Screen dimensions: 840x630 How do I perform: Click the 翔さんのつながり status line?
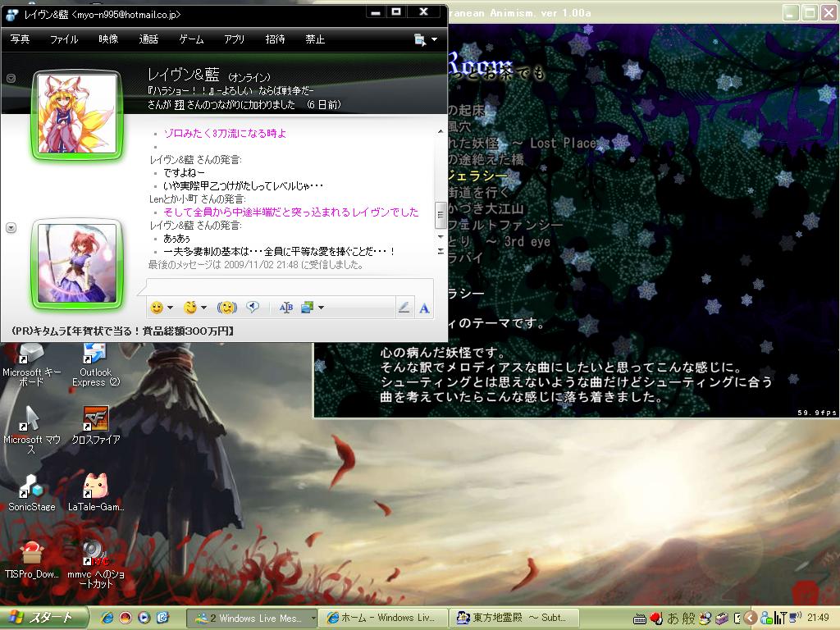pyautogui.click(x=244, y=104)
